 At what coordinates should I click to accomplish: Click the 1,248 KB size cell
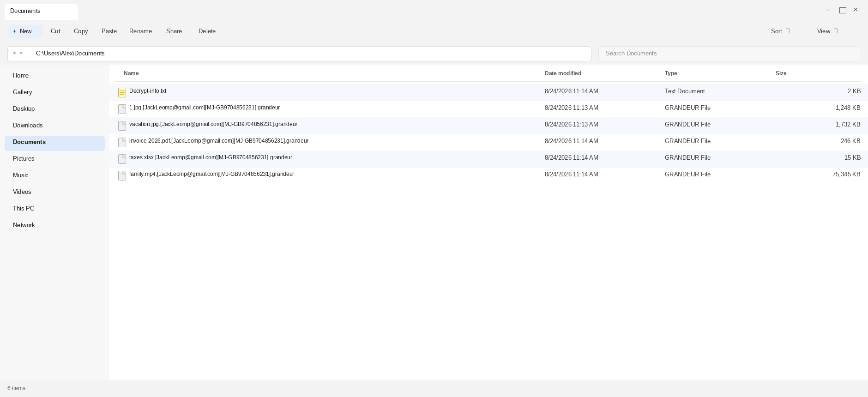pyautogui.click(x=848, y=108)
